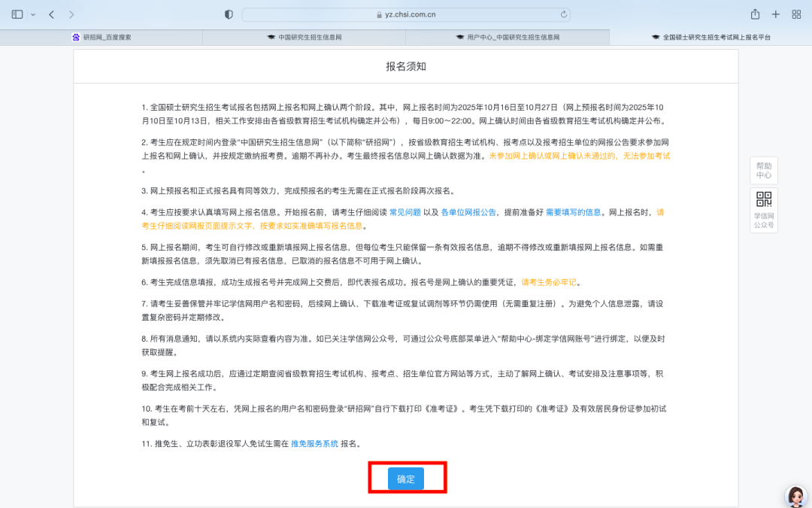Click the Share icon in toolbar
This screenshot has height=508, width=812.
coord(755,14)
